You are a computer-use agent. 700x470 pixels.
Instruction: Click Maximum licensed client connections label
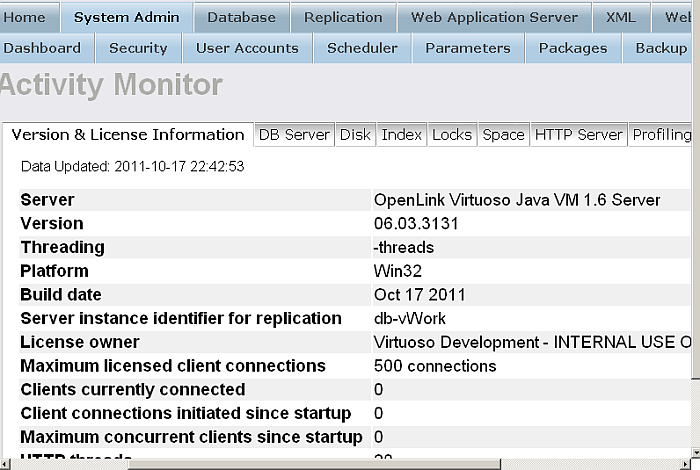click(x=173, y=366)
